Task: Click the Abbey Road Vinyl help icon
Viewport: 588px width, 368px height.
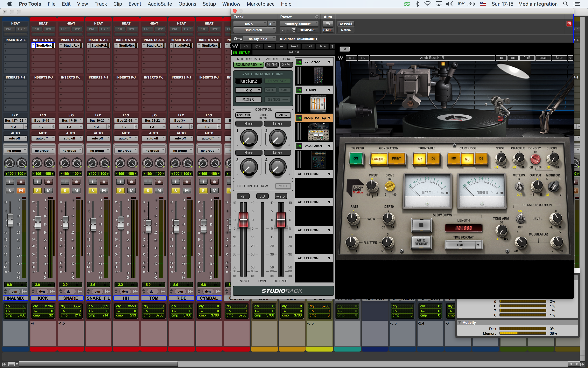Action: pyautogui.click(x=570, y=58)
